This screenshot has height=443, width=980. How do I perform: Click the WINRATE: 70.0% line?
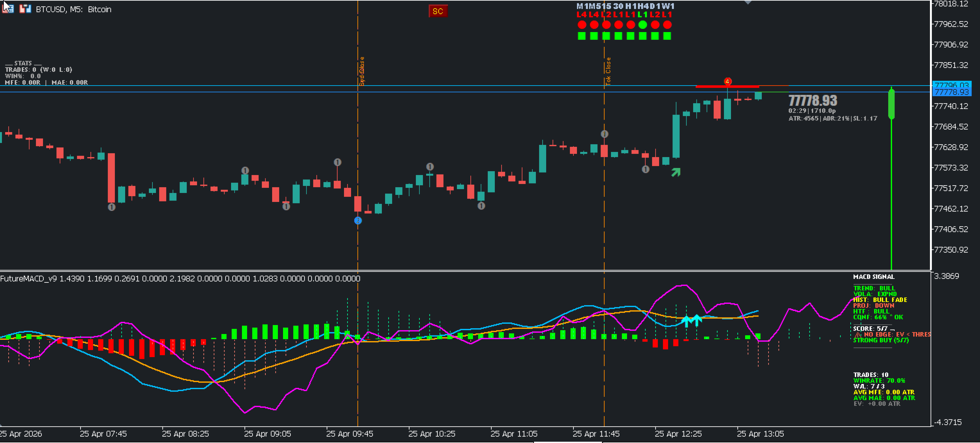[879, 381]
